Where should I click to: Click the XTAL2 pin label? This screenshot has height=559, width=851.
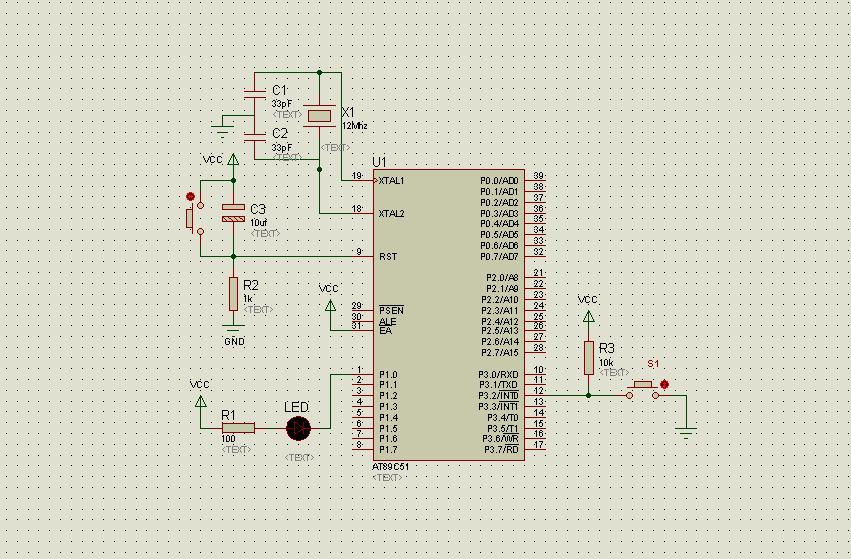coord(391,213)
